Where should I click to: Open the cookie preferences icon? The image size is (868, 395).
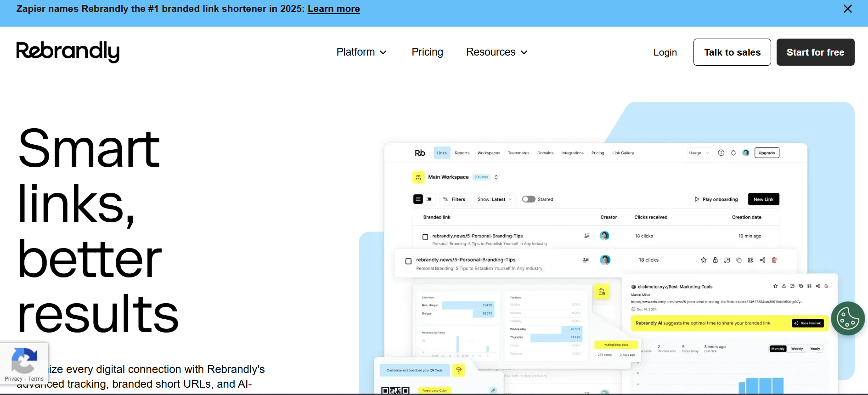point(848,318)
